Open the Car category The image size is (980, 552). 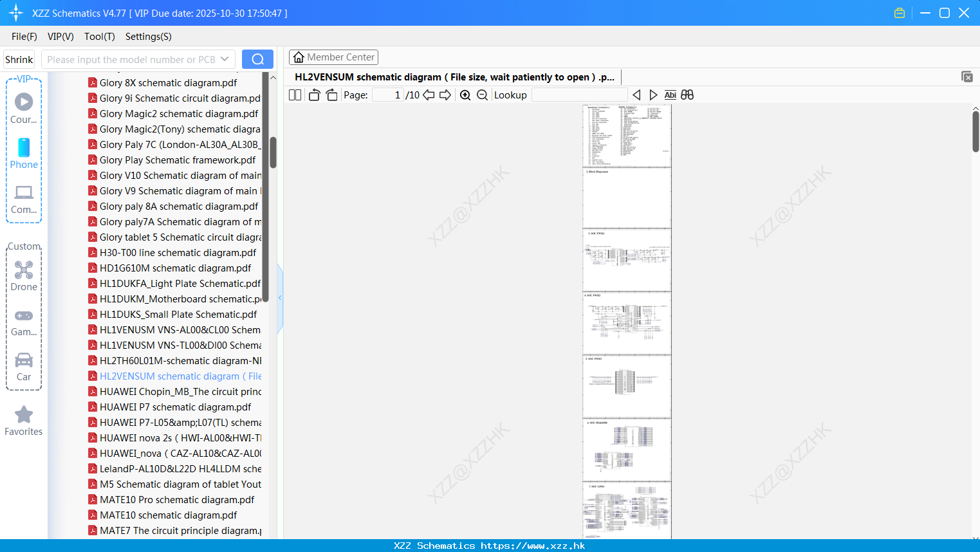(24, 367)
